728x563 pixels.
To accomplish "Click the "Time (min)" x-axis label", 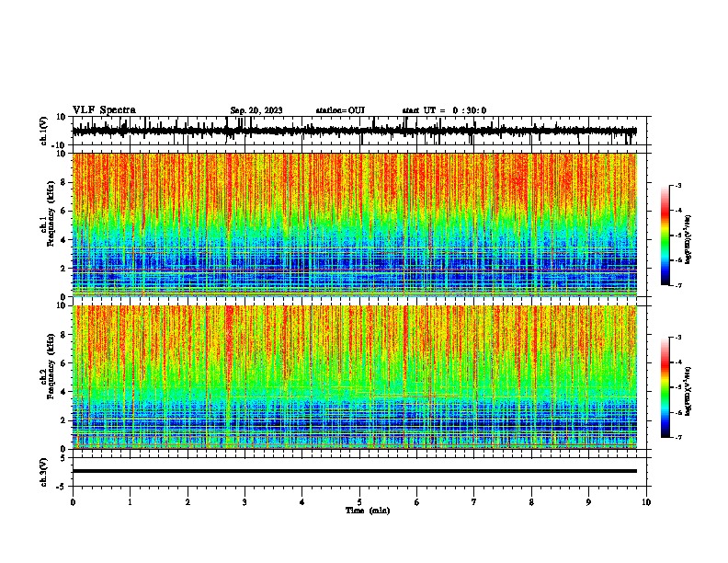I will click(368, 511).
